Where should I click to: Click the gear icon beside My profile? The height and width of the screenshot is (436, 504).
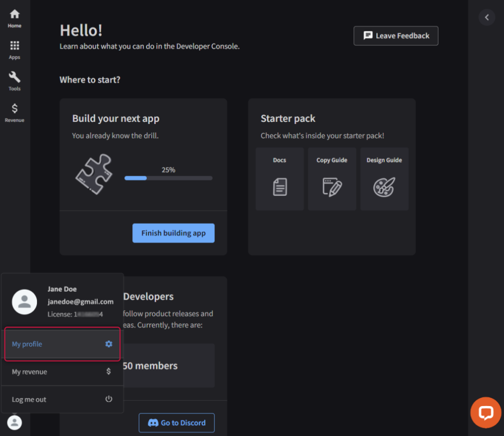(x=109, y=344)
